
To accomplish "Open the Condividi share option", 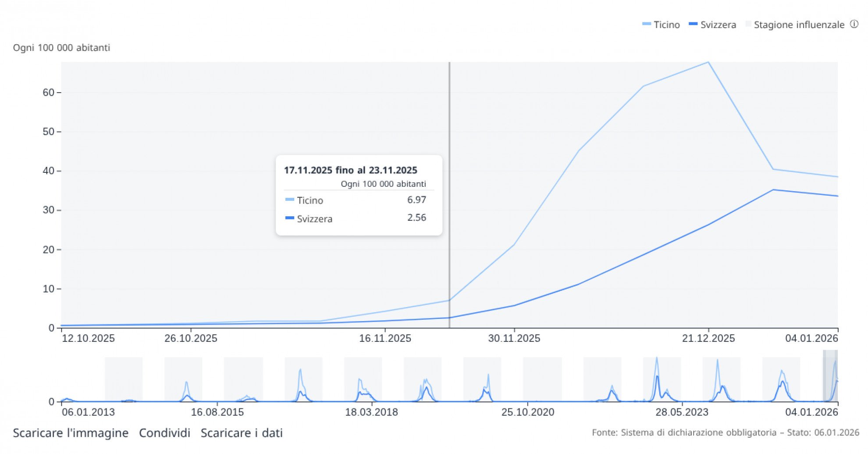I will (x=164, y=433).
